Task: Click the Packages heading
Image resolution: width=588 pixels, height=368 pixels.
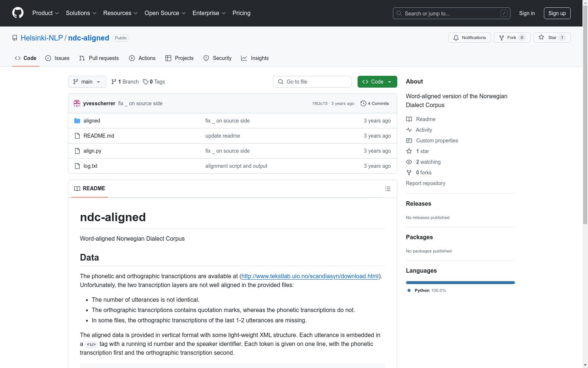Action: point(419,237)
